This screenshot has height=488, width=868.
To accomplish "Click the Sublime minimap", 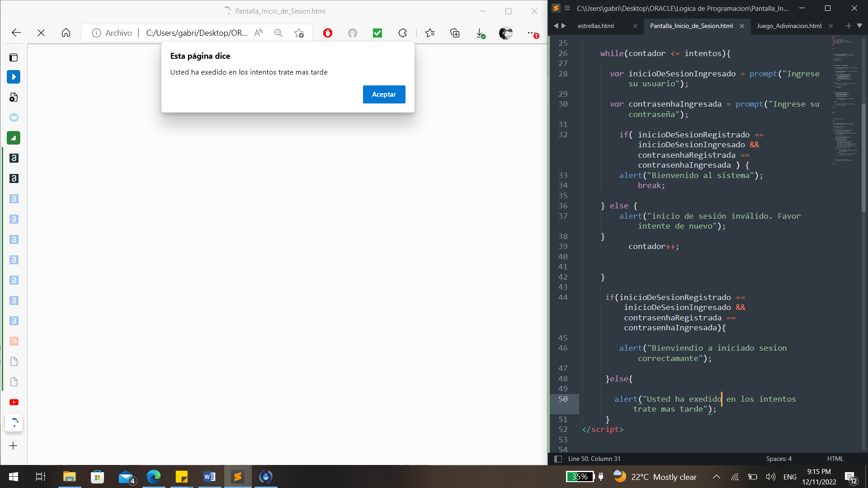I will pyautogui.click(x=844, y=102).
